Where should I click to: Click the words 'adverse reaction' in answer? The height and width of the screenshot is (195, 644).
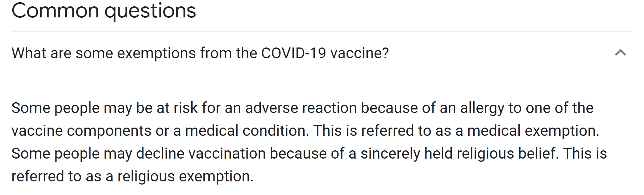click(301, 108)
